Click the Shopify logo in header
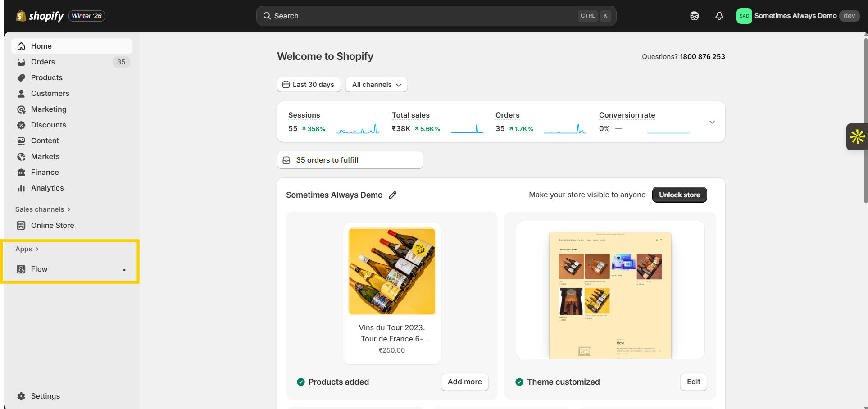The height and width of the screenshot is (409, 868). (40, 16)
